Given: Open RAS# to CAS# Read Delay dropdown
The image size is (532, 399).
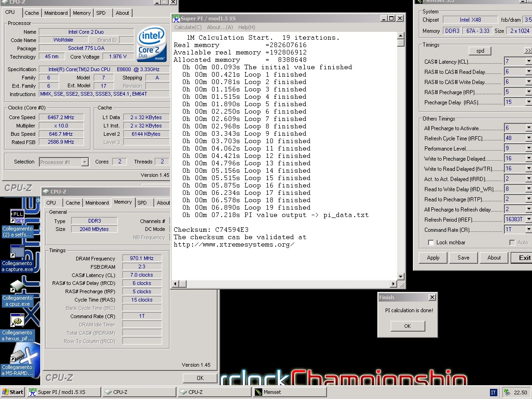Looking at the screenshot, I should (x=529, y=72).
